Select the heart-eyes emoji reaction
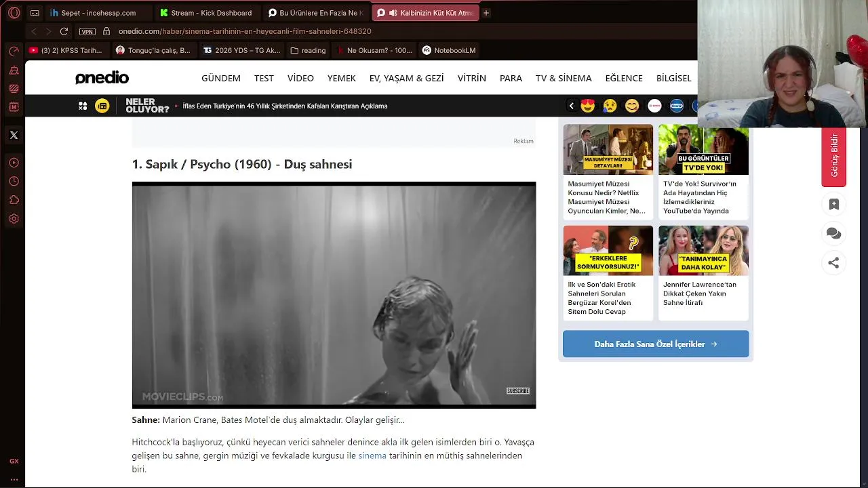Screen dimensions: 868x488 pos(588,106)
